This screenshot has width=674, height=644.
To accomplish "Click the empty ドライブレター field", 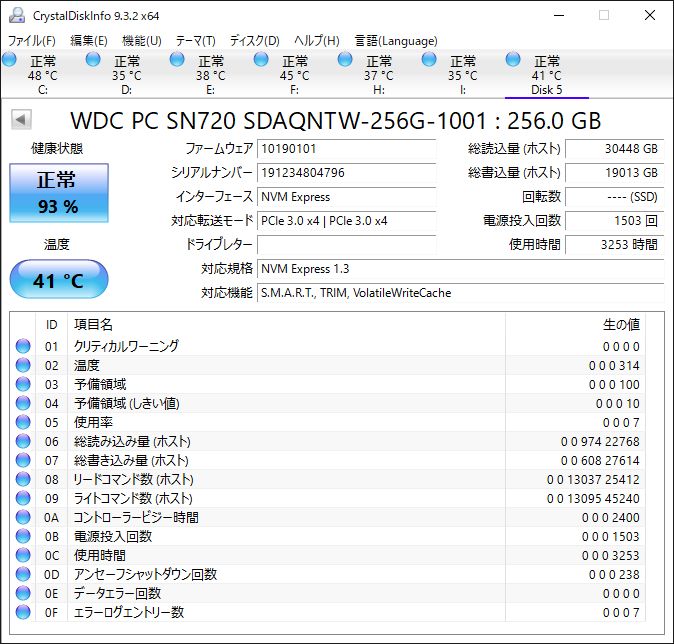I will (x=346, y=245).
